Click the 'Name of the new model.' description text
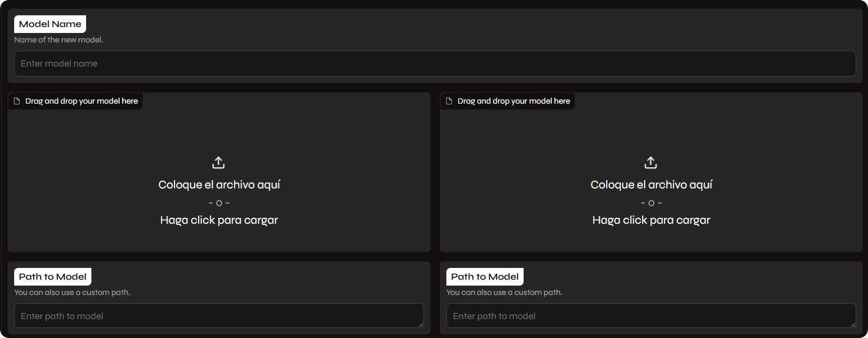Viewport: 868px width, 338px height. 58,40
